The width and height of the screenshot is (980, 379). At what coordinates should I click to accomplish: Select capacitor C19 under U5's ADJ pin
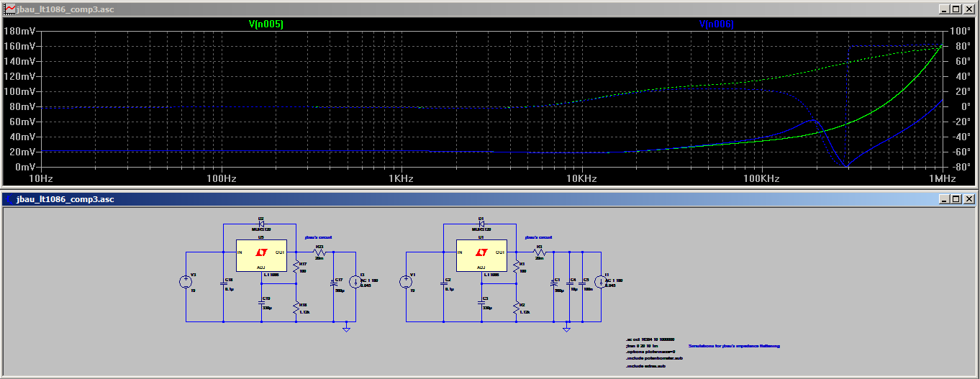[261, 302]
